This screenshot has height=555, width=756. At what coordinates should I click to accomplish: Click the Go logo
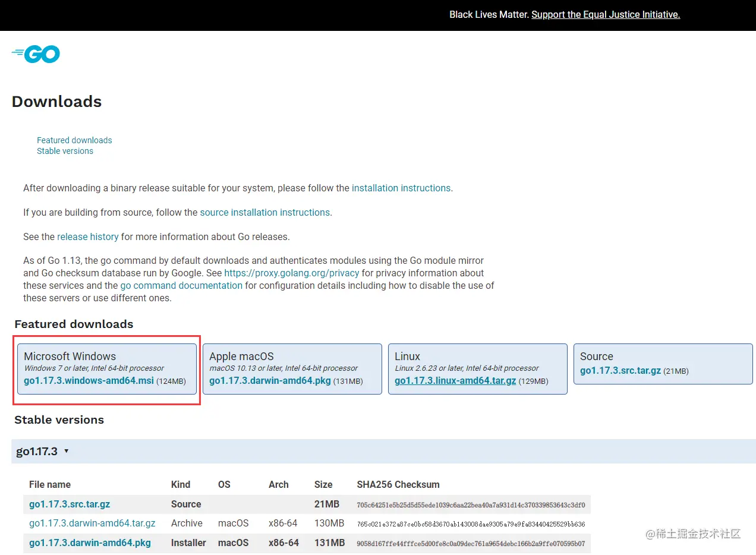pyautogui.click(x=36, y=54)
